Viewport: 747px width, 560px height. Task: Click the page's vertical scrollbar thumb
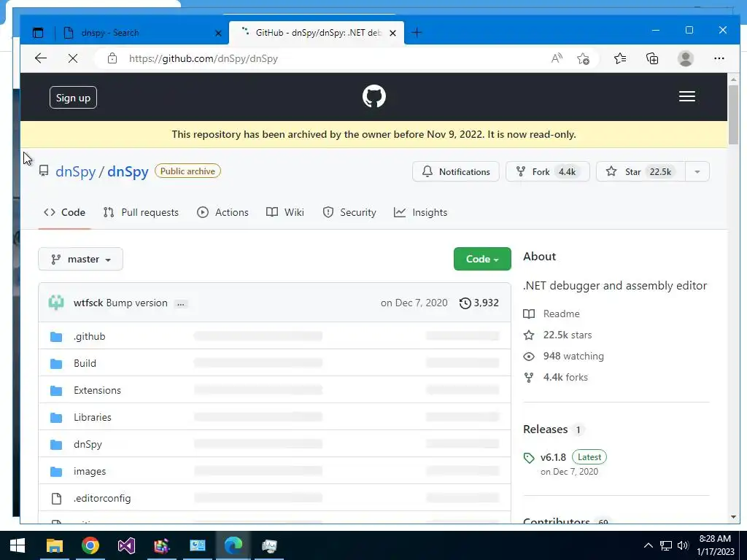tap(733, 114)
